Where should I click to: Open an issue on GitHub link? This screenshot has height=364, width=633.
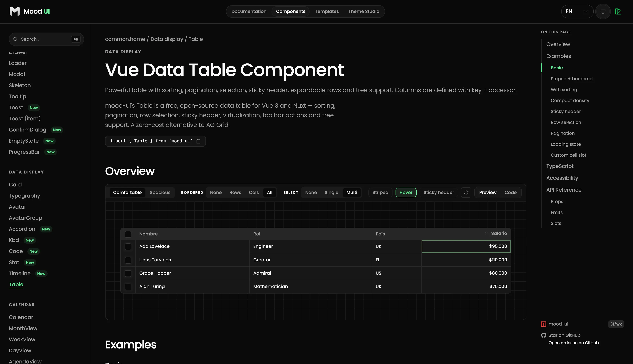pos(573,343)
